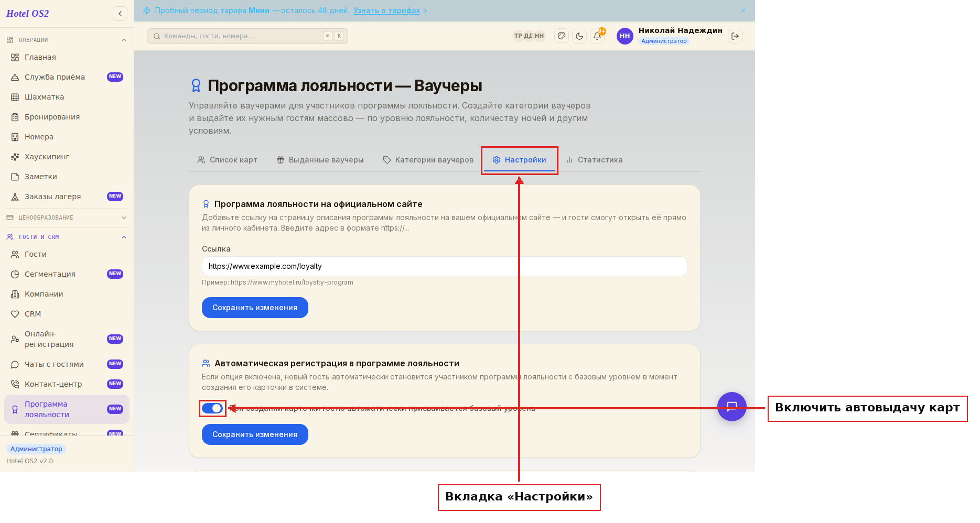Screen dimensions: 980x523
Task: Open Служба приёма section
Action: tap(67, 77)
